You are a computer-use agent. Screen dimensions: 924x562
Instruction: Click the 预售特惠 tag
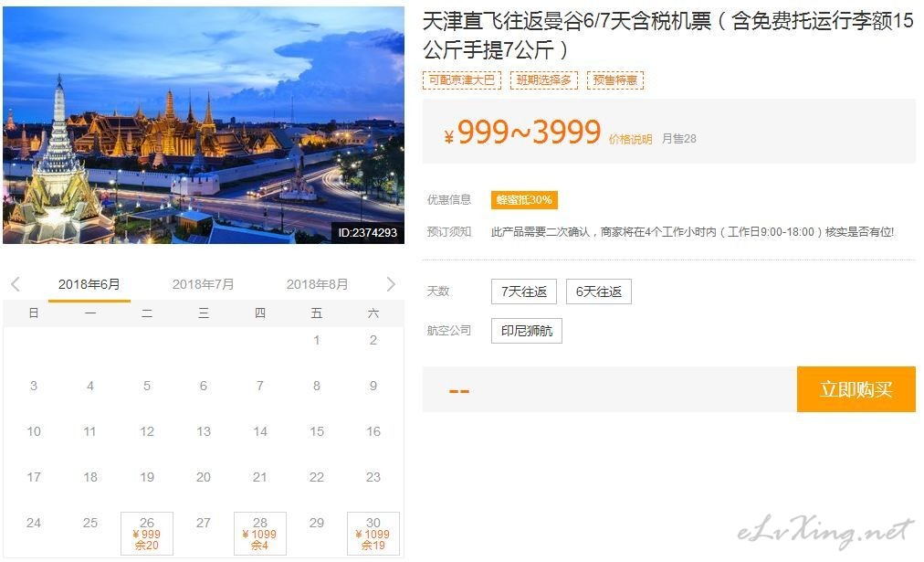615,80
